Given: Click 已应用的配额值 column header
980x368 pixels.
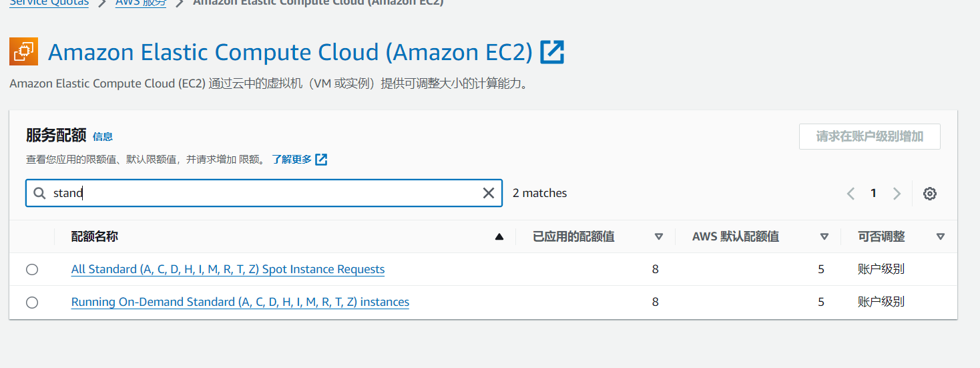Looking at the screenshot, I should pos(573,236).
